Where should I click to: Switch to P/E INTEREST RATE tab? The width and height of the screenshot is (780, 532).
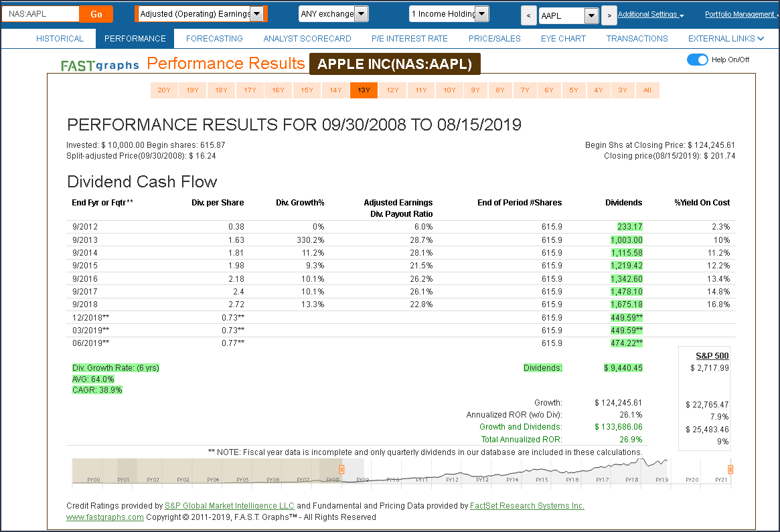click(x=409, y=38)
